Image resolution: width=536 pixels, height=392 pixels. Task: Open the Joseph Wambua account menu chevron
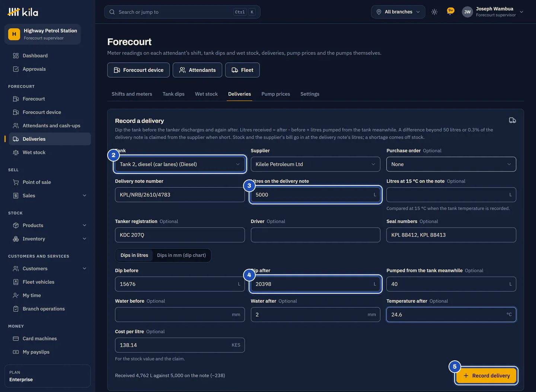(x=521, y=12)
